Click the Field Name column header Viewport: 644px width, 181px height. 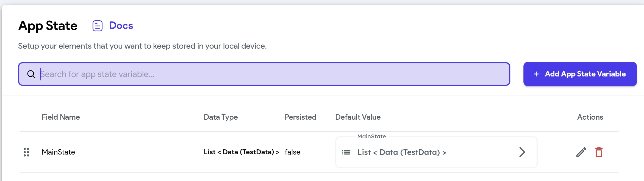[x=61, y=117]
